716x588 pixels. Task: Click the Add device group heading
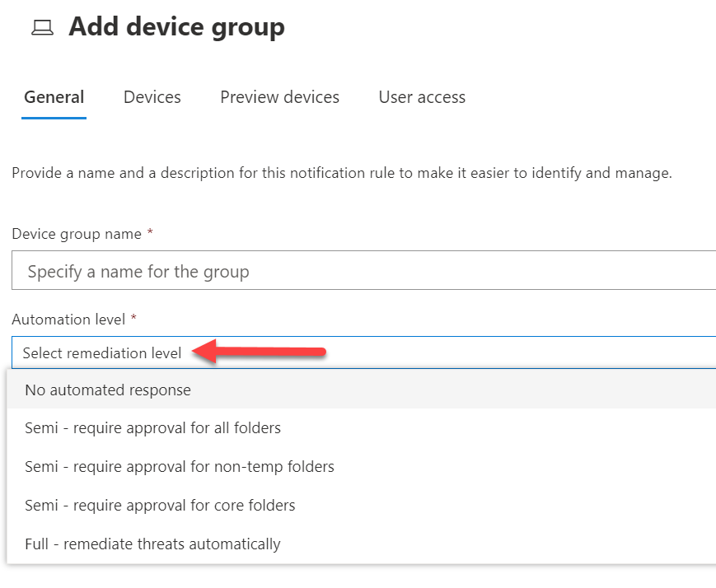(x=176, y=27)
